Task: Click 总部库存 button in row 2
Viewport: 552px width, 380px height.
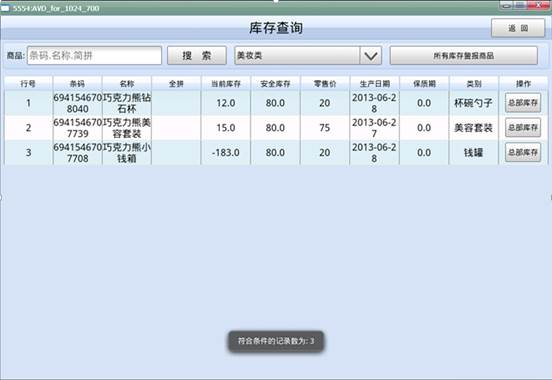Action: coord(523,127)
